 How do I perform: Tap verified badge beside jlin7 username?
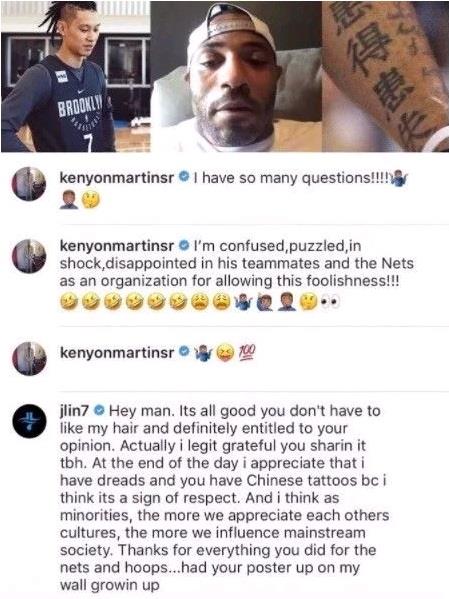pos(99,411)
